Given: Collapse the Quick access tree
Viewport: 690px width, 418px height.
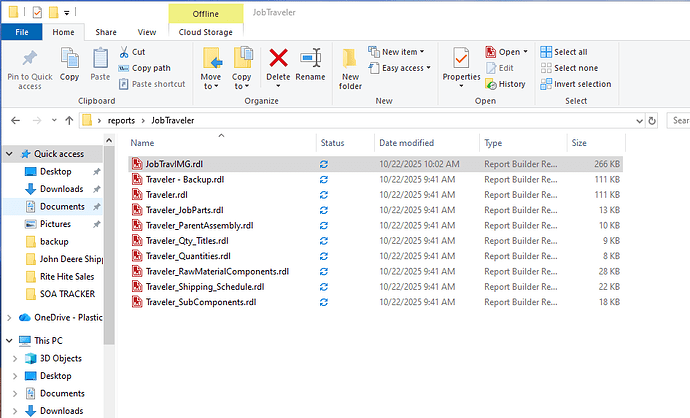Looking at the screenshot, I should [x=9, y=154].
